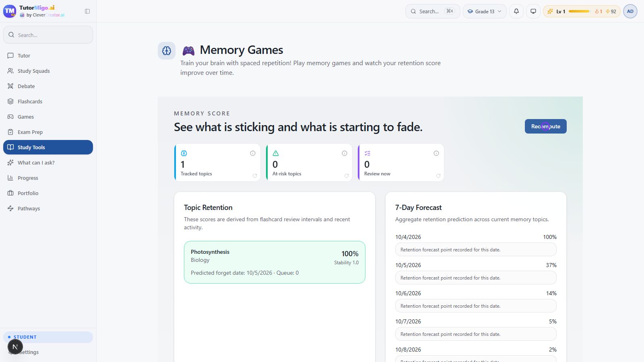Click the TutorMigo TM logo icon
Viewport: 644px width, 362px height.
(x=10, y=11)
